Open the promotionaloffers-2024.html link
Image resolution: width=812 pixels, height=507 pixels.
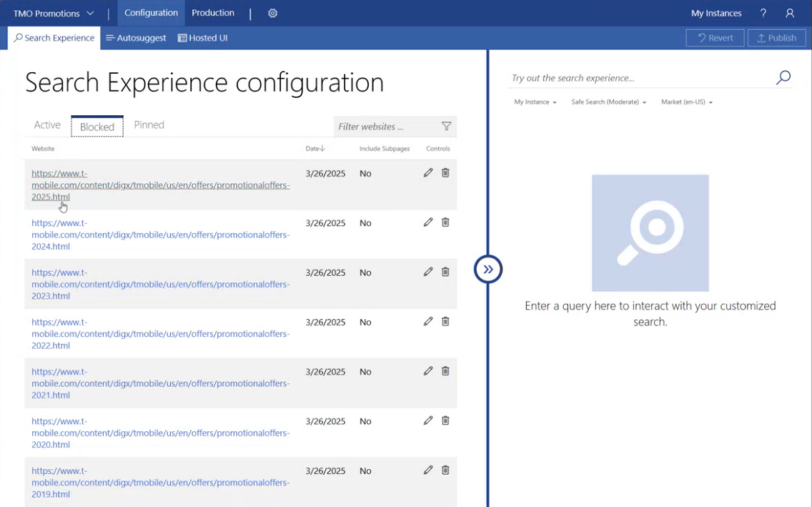161,235
